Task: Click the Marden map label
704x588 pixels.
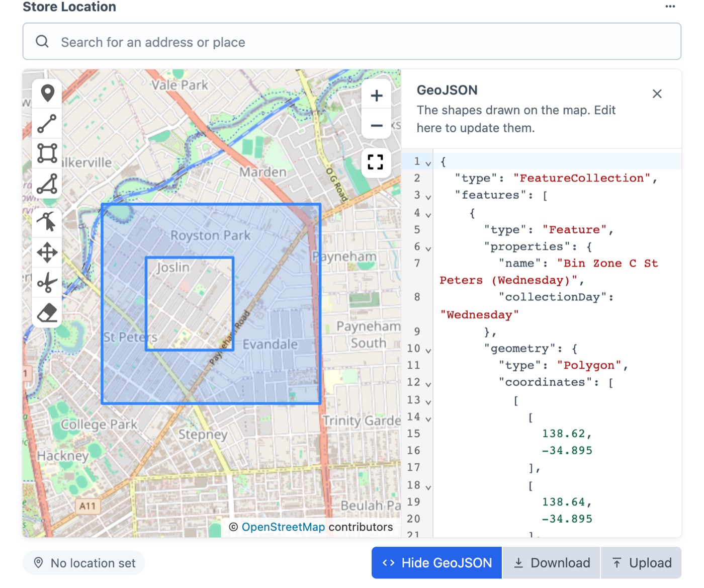Action: point(262,172)
